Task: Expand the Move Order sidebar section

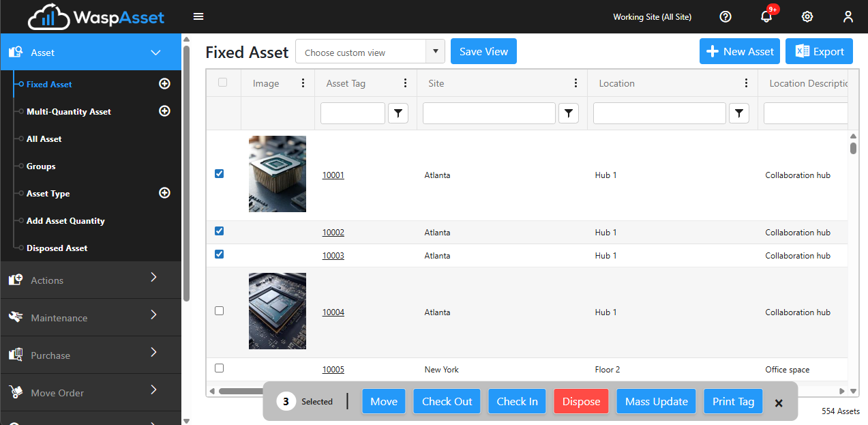Action: (153, 390)
